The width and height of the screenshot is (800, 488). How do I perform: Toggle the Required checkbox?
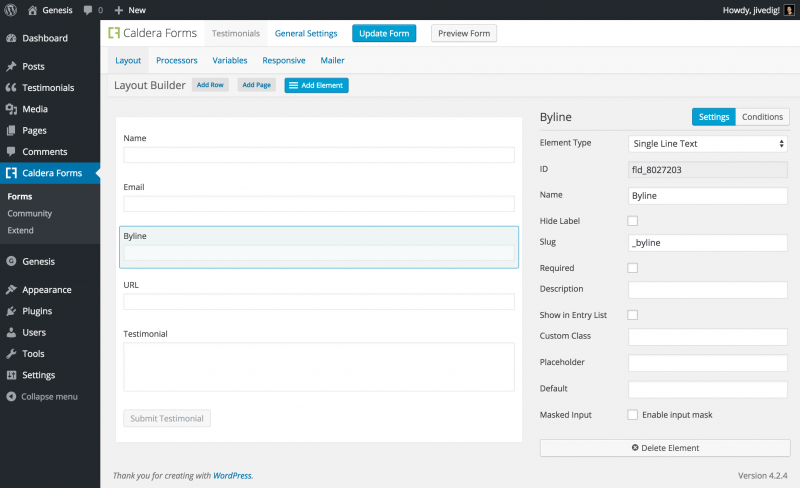633,268
